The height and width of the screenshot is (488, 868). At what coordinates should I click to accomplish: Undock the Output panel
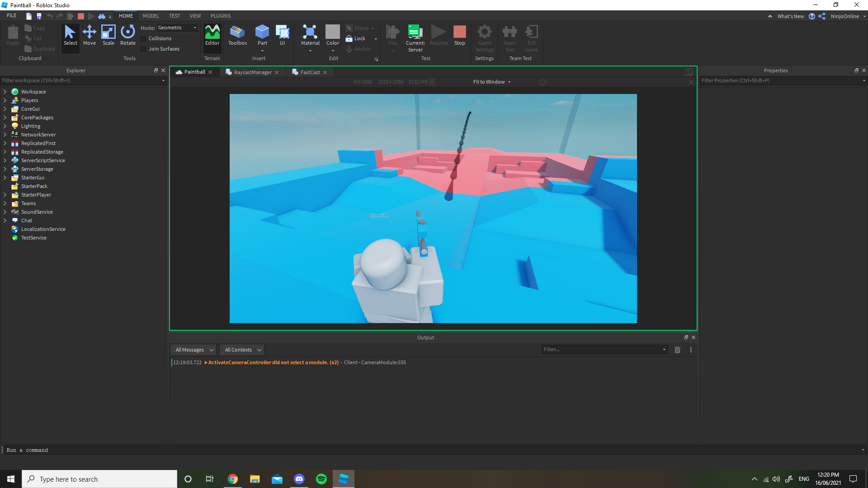(x=686, y=338)
